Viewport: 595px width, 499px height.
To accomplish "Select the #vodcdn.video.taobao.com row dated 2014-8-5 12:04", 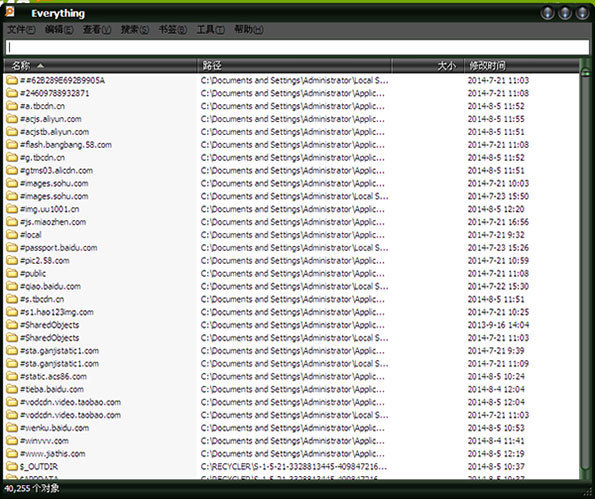I will [291, 402].
